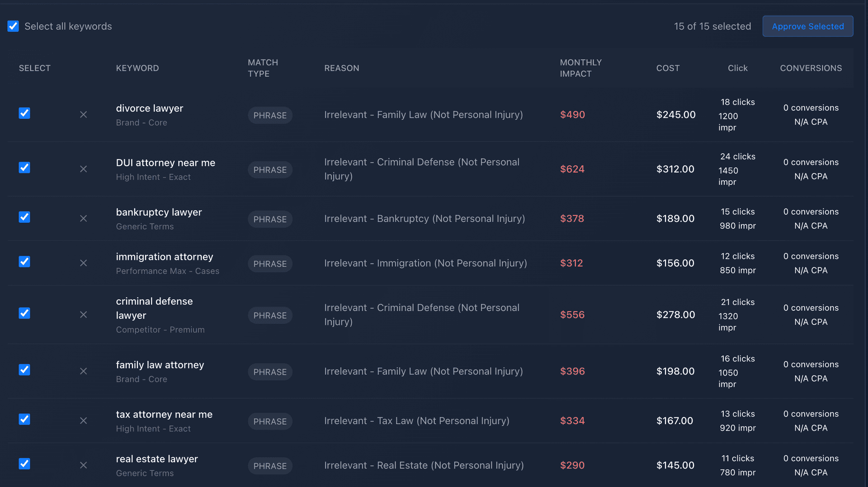Viewport: 868px width, 487px height.
Task: Click the PHRASE badge for bankruptcy lawyer
Action: tap(270, 219)
